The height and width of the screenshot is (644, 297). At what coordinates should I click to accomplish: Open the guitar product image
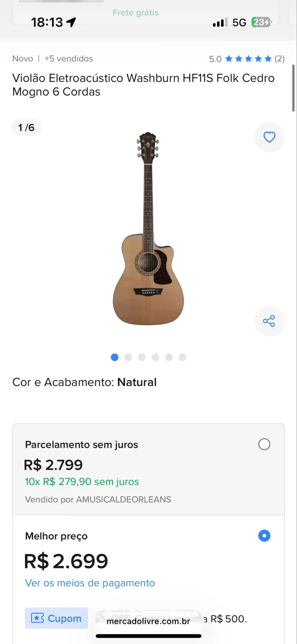[x=143, y=228]
